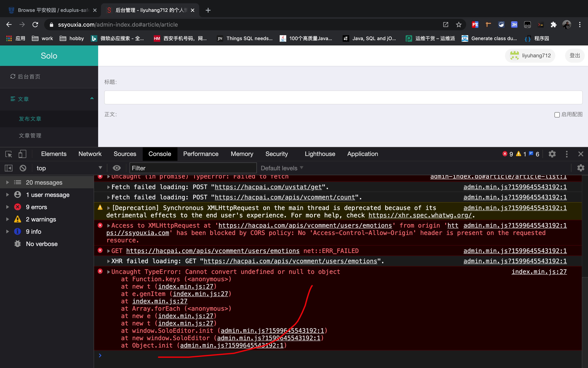588x368 pixels.
Task: Open the Chrome extensions puzzle icon
Action: [x=553, y=25]
